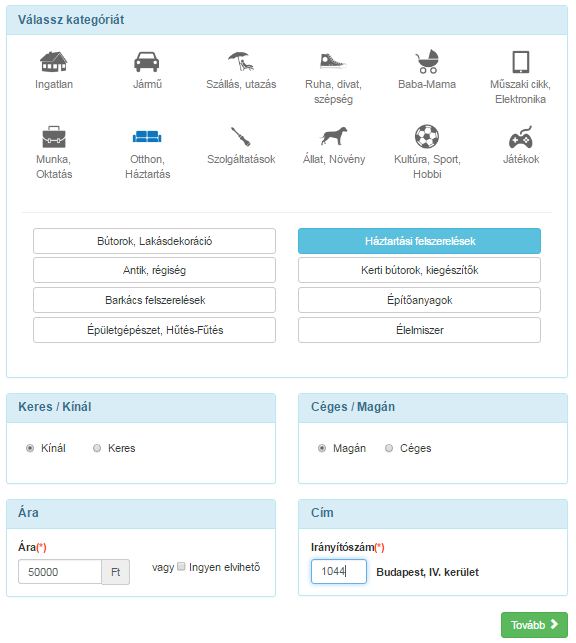Click the green Tovább button
This screenshot has width=576, height=643.
pos(534,625)
